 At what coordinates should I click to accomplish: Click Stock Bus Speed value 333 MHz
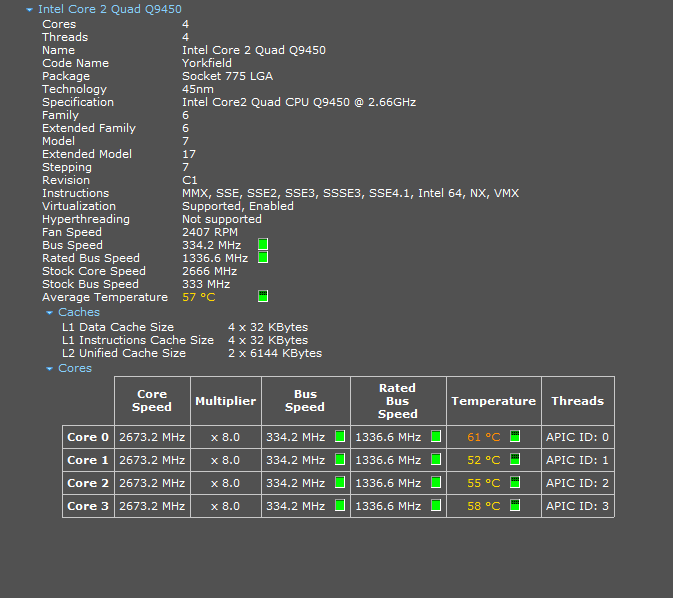click(x=206, y=284)
